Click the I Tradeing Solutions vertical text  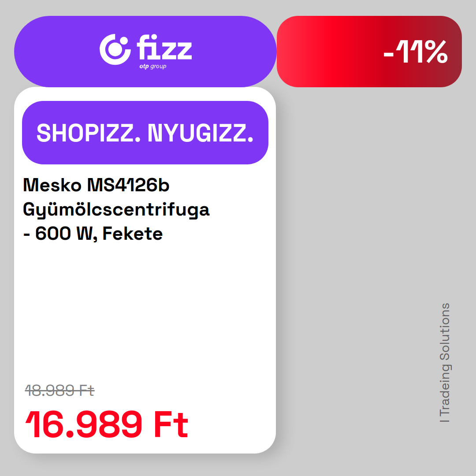click(445, 363)
